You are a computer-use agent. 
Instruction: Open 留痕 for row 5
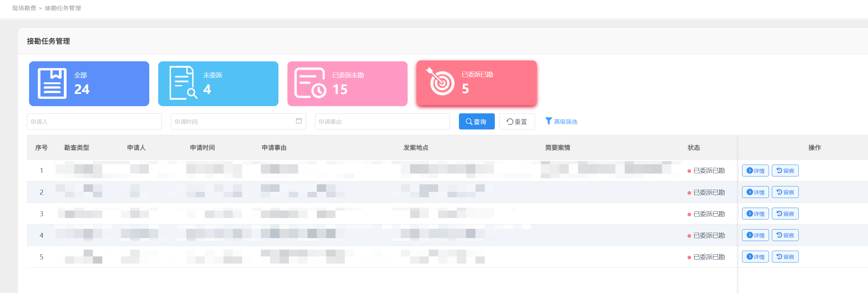(785, 257)
